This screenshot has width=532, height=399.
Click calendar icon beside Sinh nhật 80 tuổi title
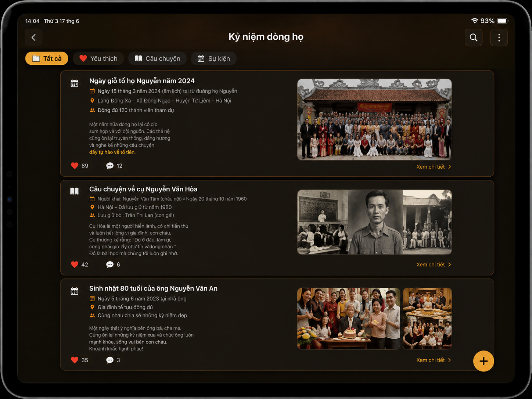pos(75,291)
